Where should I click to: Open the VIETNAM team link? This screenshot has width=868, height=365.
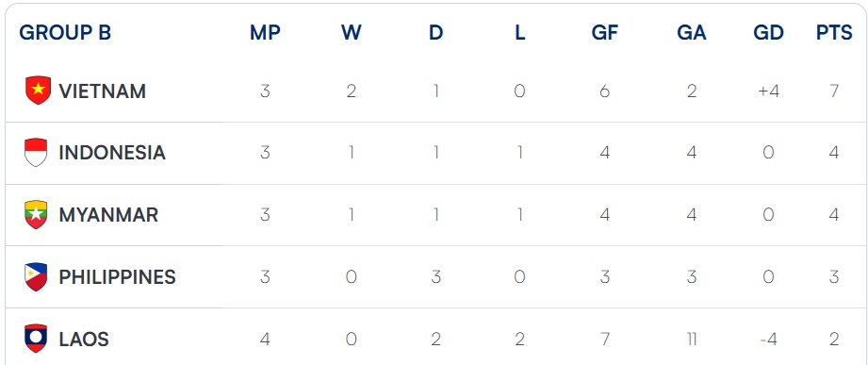[x=103, y=91]
